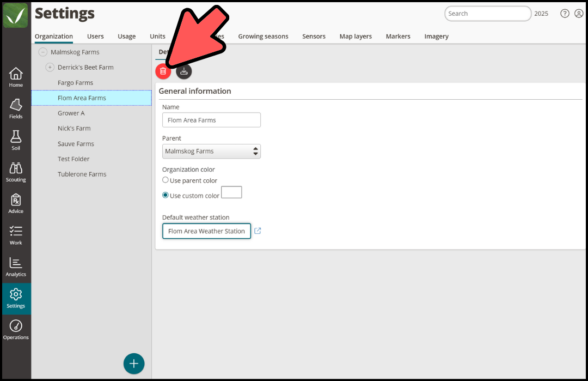The height and width of the screenshot is (381, 588).
Task: Collapse the Malmskog Farms tree node
Action: (x=43, y=52)
